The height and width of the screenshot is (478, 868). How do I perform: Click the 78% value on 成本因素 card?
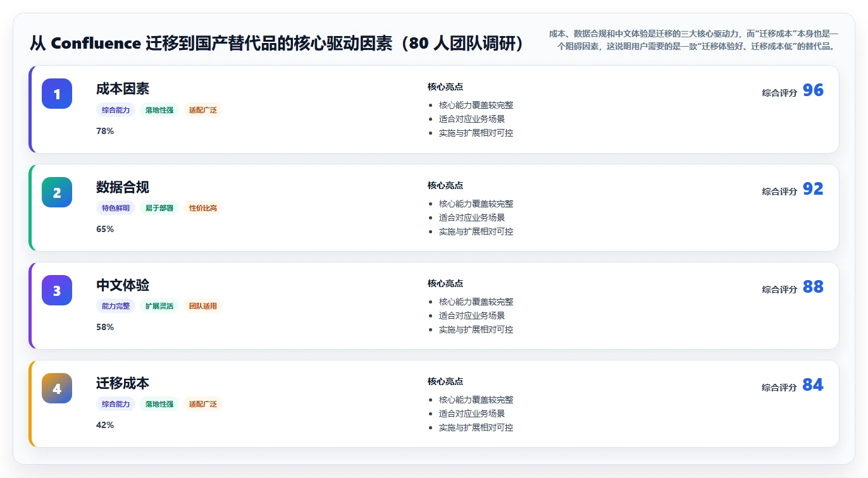click(x=105, y=131)
